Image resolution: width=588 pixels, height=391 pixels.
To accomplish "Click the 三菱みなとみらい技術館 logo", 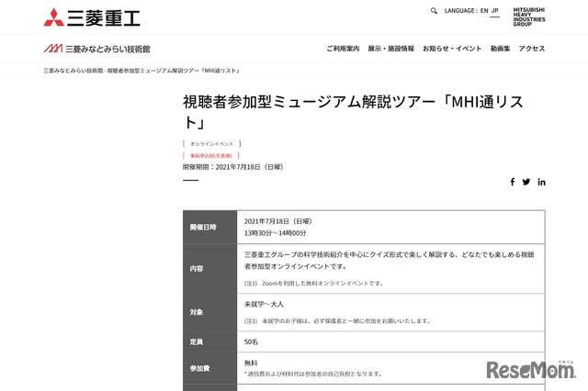I will tap(97, 49).
